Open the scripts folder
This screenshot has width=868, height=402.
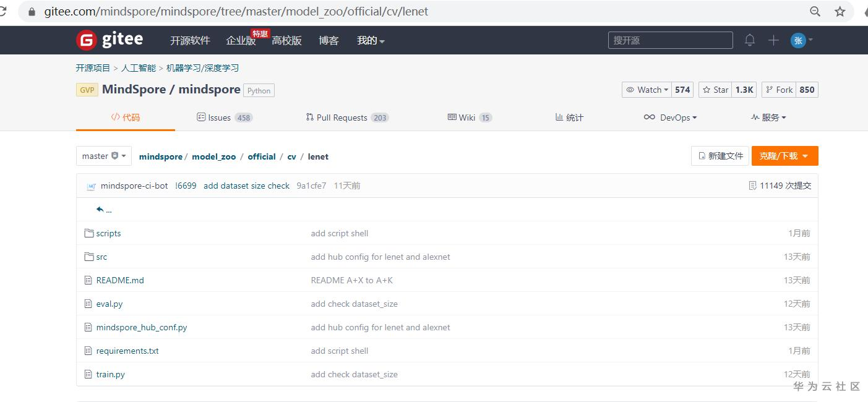pos(109,233)
